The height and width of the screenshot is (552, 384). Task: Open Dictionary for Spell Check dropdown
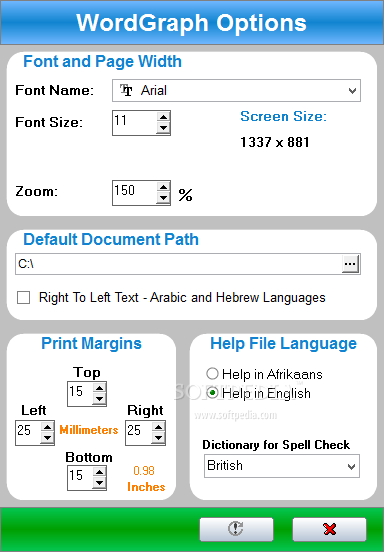click(x=282, y=466)
